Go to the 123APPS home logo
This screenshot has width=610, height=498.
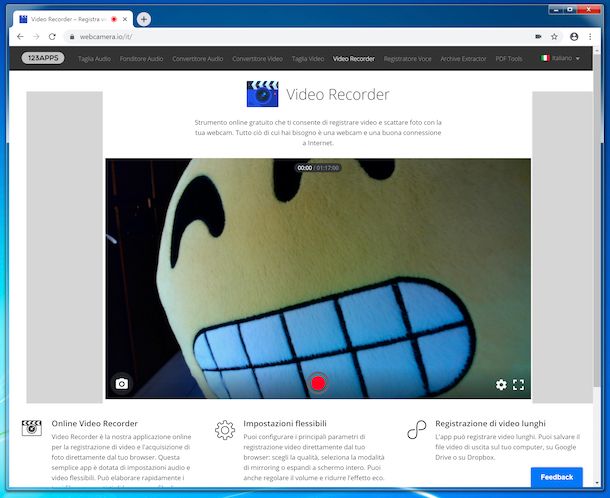point(43,58)
